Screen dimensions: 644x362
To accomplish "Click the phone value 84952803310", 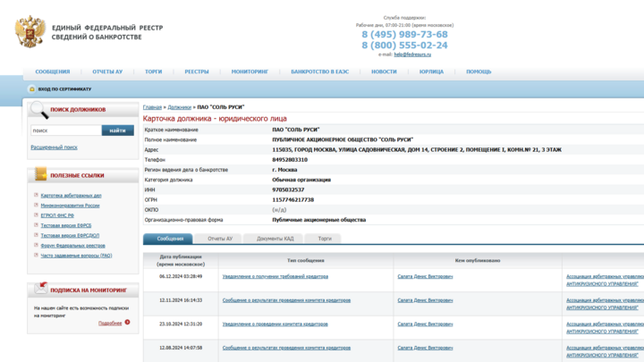I will pos(290,160).
